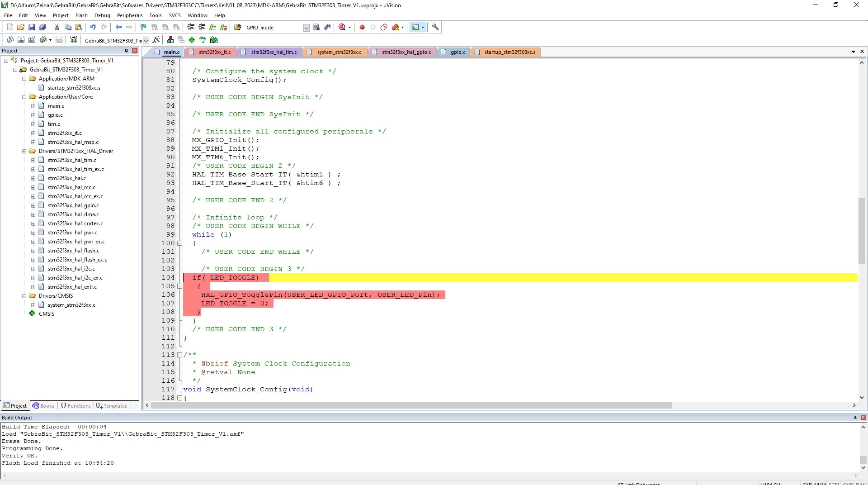
Task: Open Options for Target
Action: tap(156, 40)
